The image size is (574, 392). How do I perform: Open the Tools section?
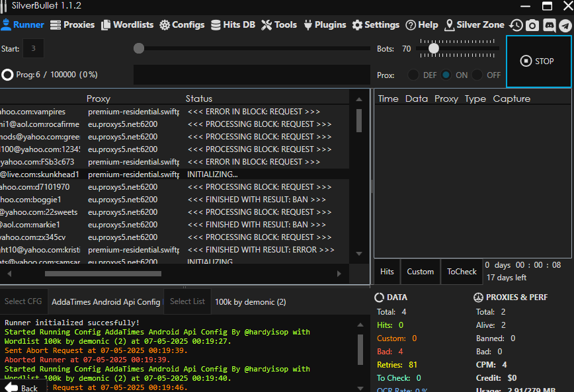[279, 25]
